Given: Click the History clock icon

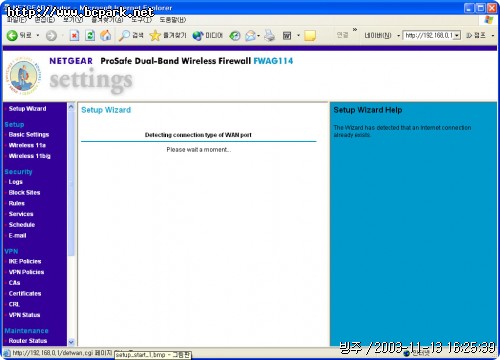Looking at the screenshot, I should pos(235,36).
